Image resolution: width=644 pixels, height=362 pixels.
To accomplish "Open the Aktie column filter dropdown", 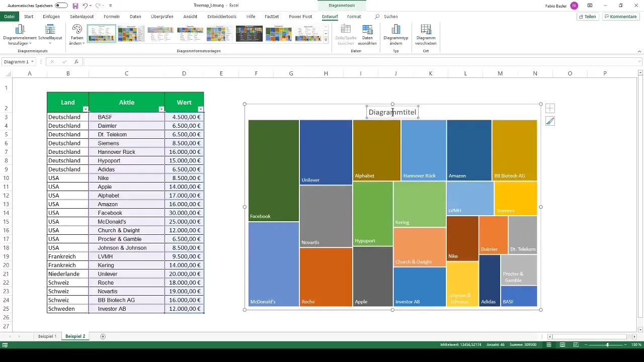I will tap(161, 109).
